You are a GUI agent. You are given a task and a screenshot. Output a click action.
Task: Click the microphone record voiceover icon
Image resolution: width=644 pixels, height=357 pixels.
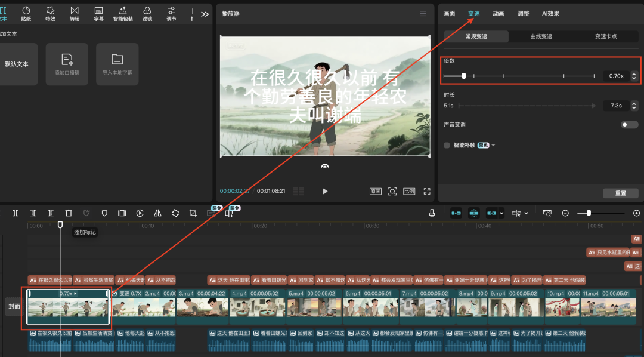(x=432, y=213)
